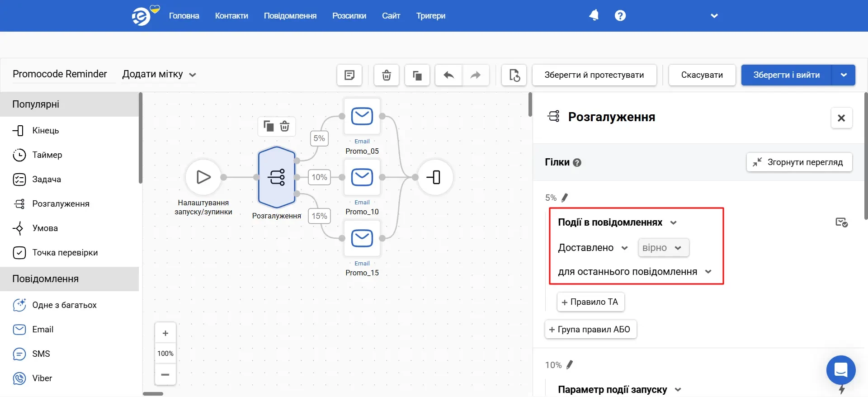Open the help question mark icon
This screenshot has width=868, height=397.
(x=620, y=15)
